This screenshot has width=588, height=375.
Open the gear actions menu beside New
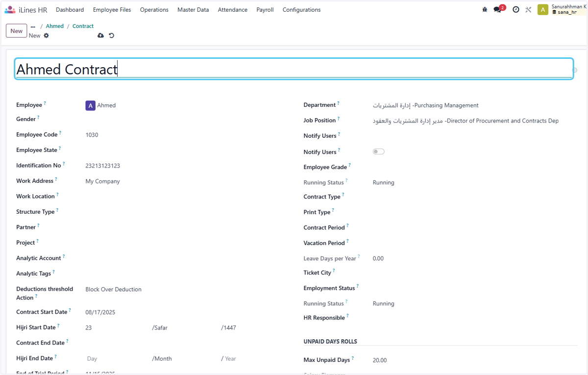[47, 36]
